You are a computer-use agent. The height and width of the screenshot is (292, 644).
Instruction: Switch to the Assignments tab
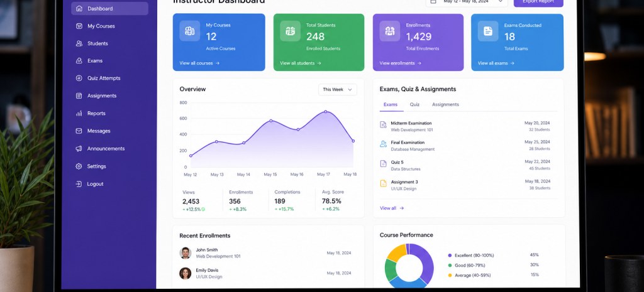pos(445,105)
